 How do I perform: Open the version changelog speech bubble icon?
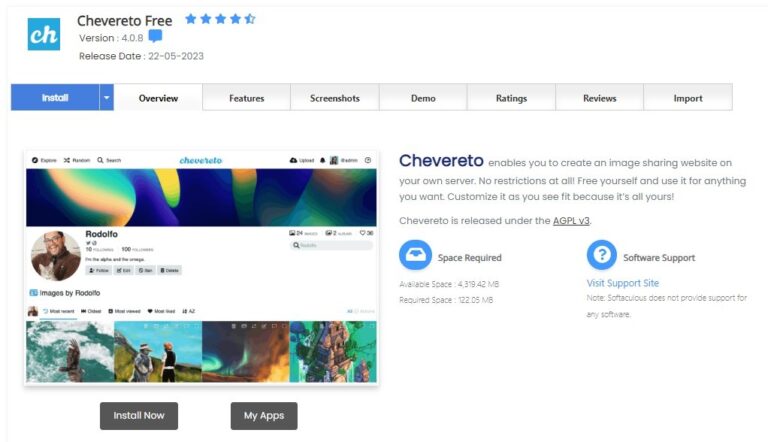155,36
